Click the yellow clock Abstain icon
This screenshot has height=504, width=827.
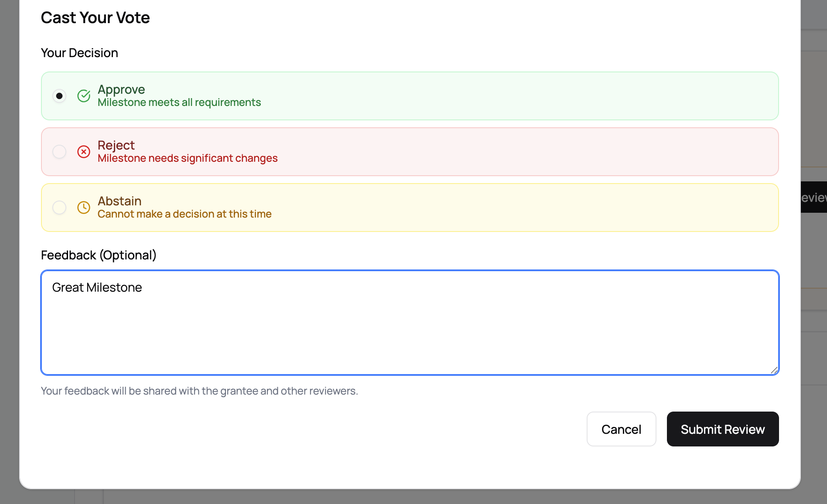coord(84,208)
